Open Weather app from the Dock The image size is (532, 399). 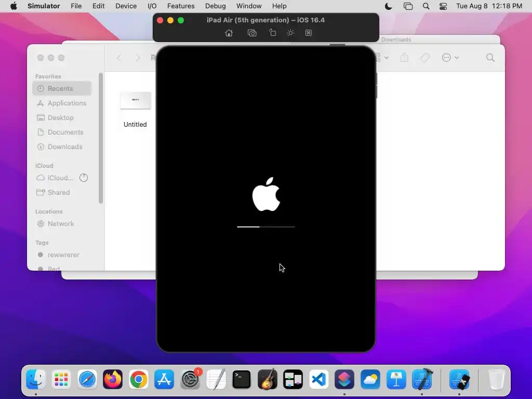pyautogui.click(x=370, y=379)
